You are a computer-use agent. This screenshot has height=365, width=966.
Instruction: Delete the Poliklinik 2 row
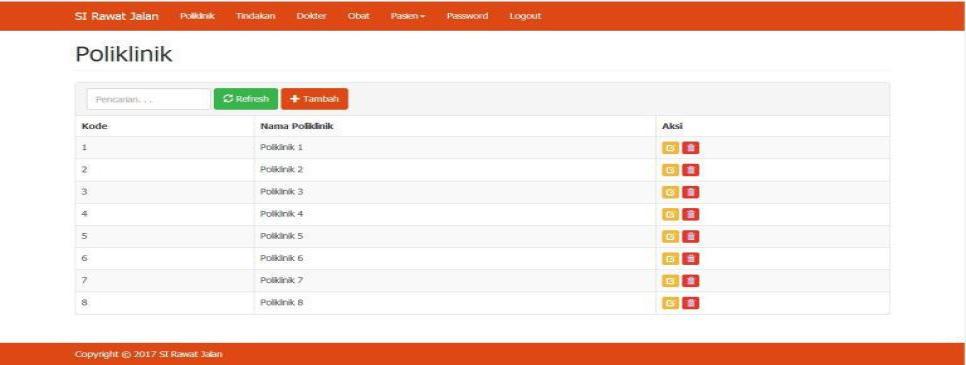coord(691,170)
